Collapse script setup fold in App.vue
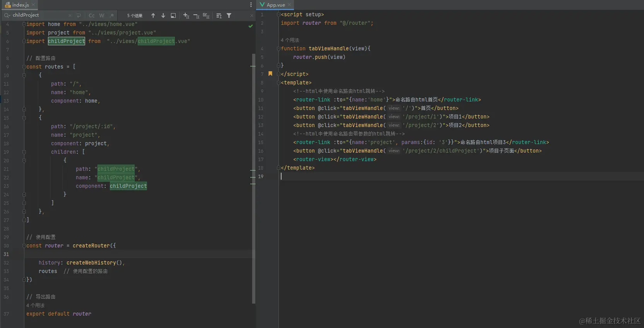Viewport: 644px width, 328px height. coord(278,14)
